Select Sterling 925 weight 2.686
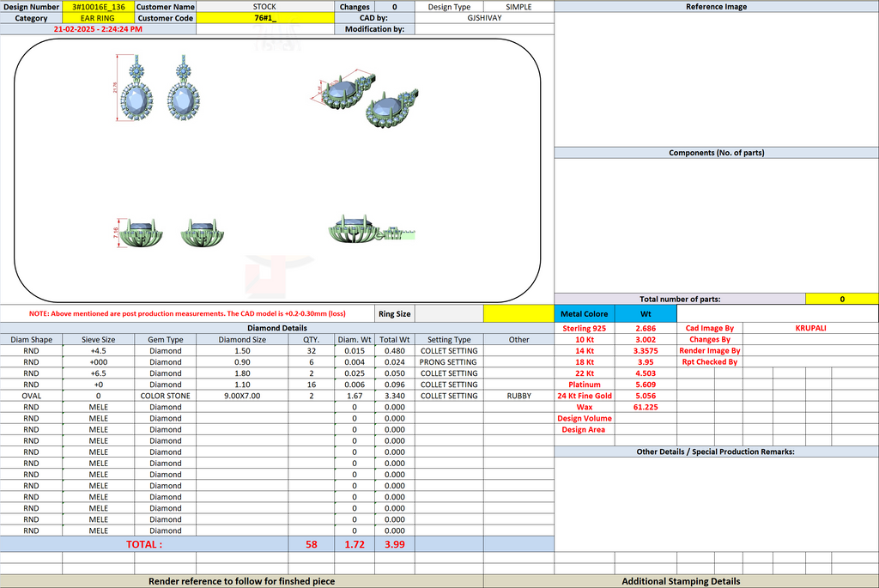This screenshot has height=588, width=879. point(646,329)
